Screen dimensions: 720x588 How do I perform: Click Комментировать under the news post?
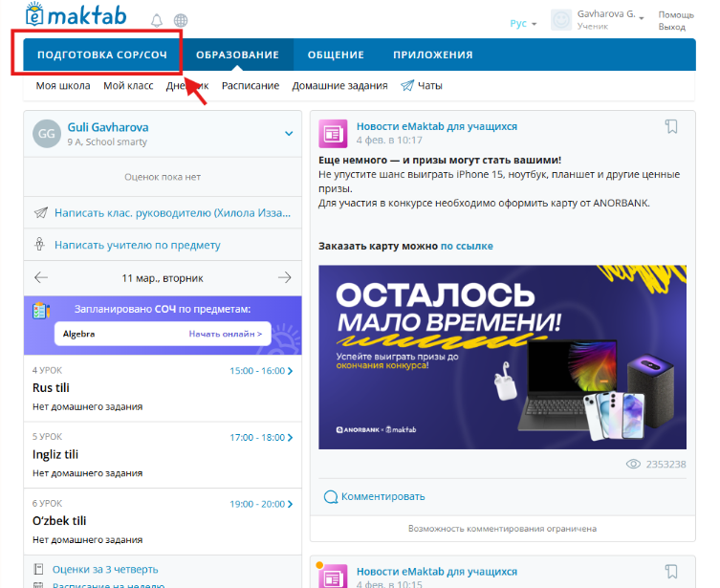(x=382, y=496)
